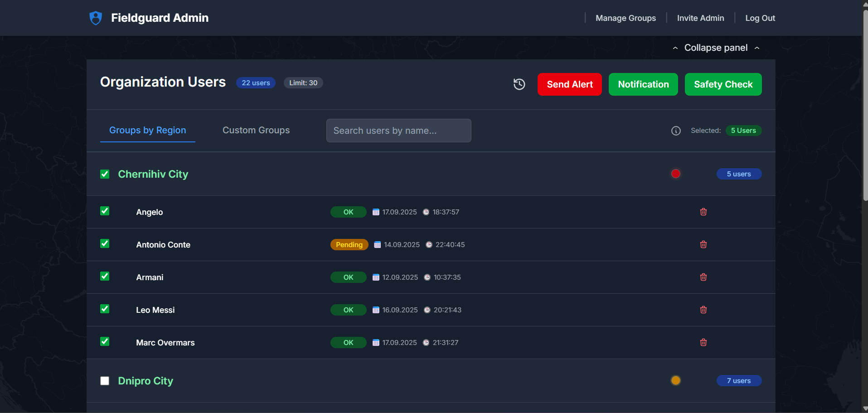
Task: Uncheck Leo Messi's row checkbox
Action: click(105, 309)
